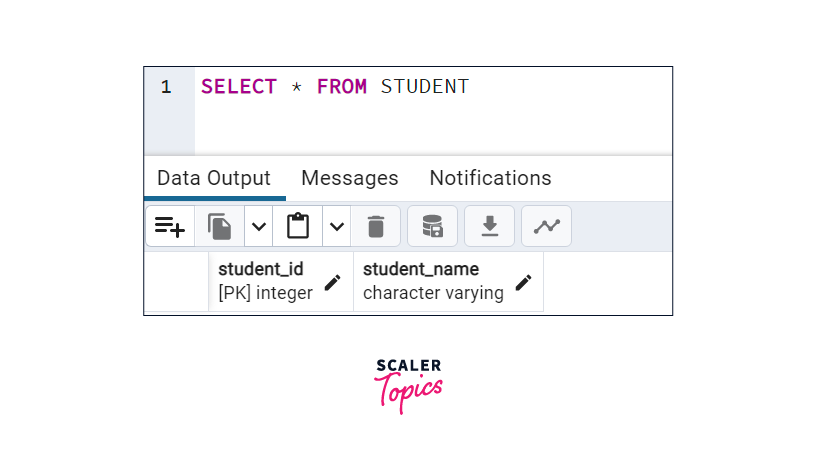Click the STUDENT table name in the query
Image resolution: width=817 pixels, height=462 pixels.
coord(424,87)
